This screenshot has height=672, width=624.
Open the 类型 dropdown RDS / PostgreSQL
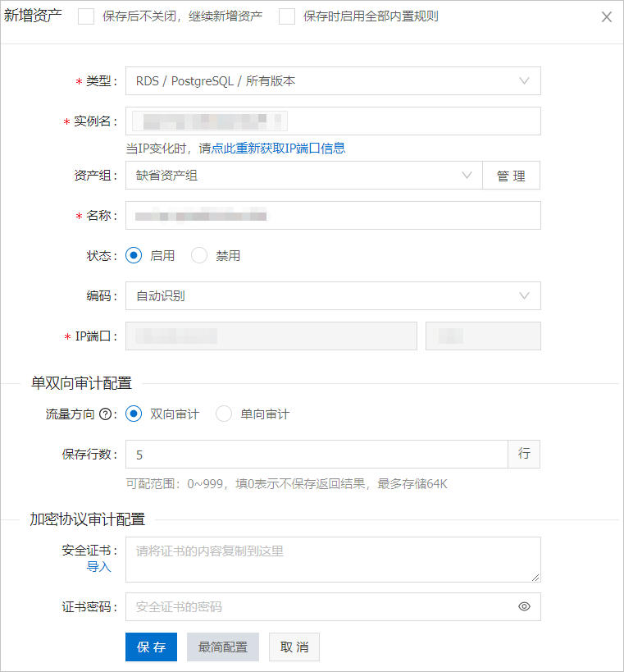click(x=333, y=81)
